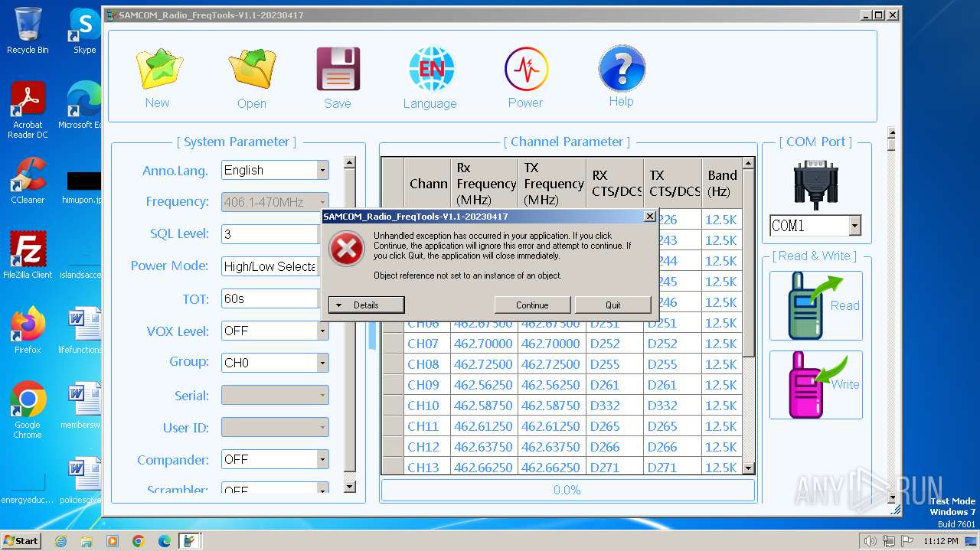Close the error dialog with the X button
Viewport: 980px width, 551px height.
pyautogui.click(x=650, y=217)
